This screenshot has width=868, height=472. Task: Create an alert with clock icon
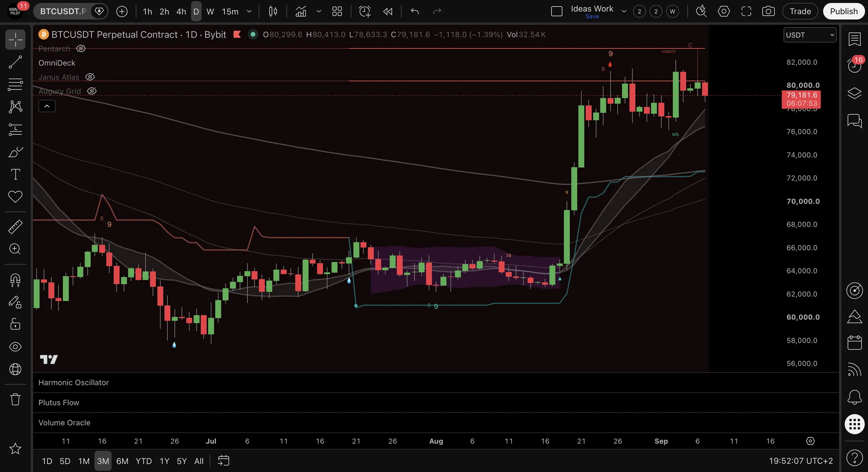[364, 12]
